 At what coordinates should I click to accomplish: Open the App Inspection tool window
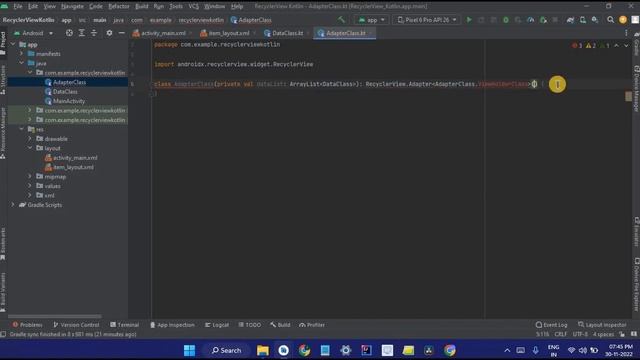[x=172, y=325]
